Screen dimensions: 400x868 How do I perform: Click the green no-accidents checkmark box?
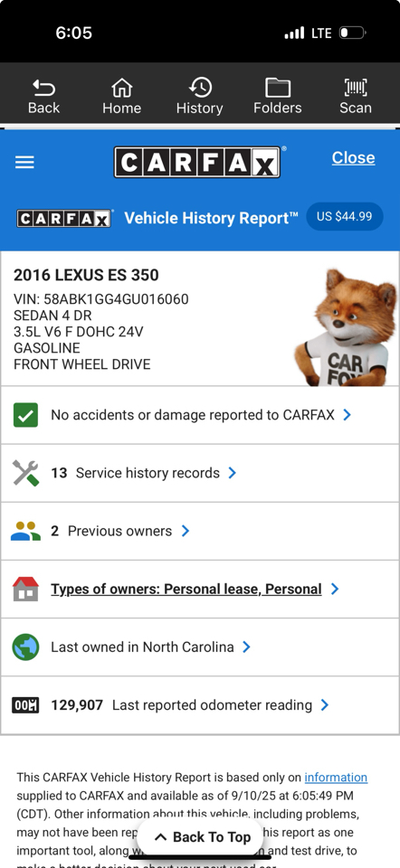25,415
